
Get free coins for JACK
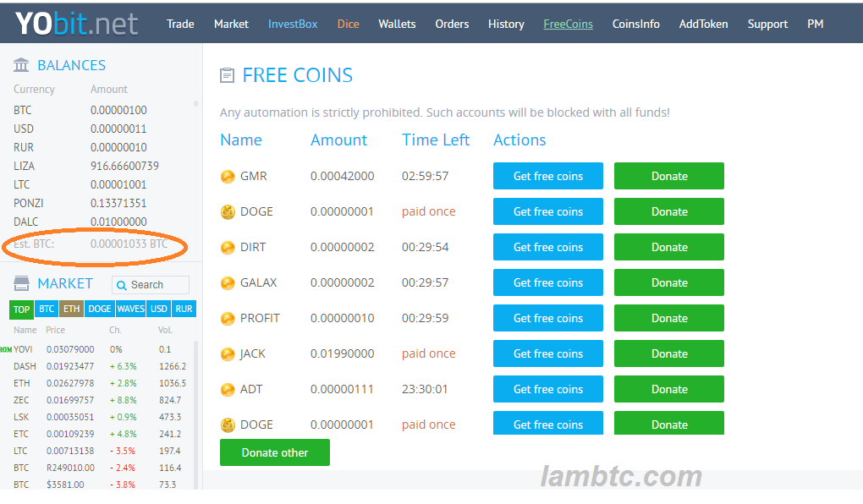coord(548,353)
